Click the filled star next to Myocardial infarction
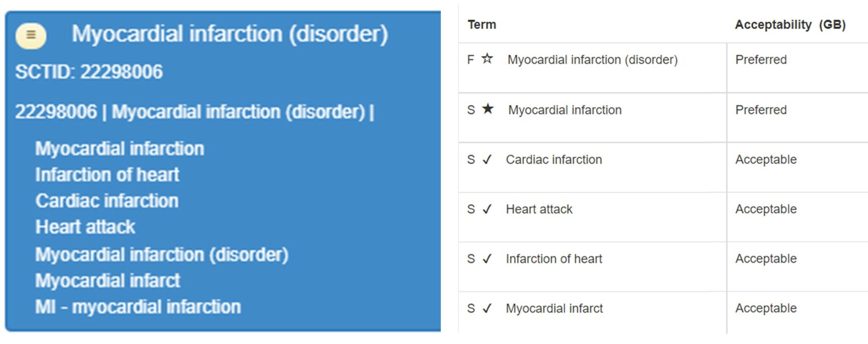The height and width of the screenshot is (344, 868). [x=487, y=109]
